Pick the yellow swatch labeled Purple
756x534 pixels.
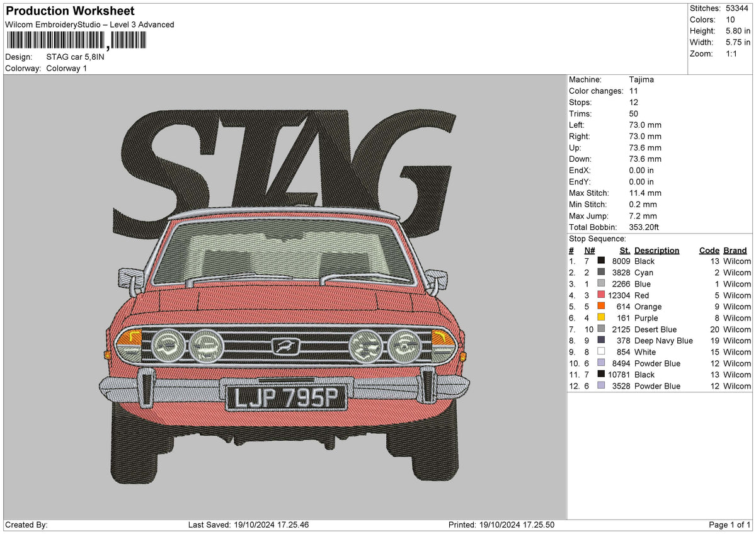click(x=601, y=318)
